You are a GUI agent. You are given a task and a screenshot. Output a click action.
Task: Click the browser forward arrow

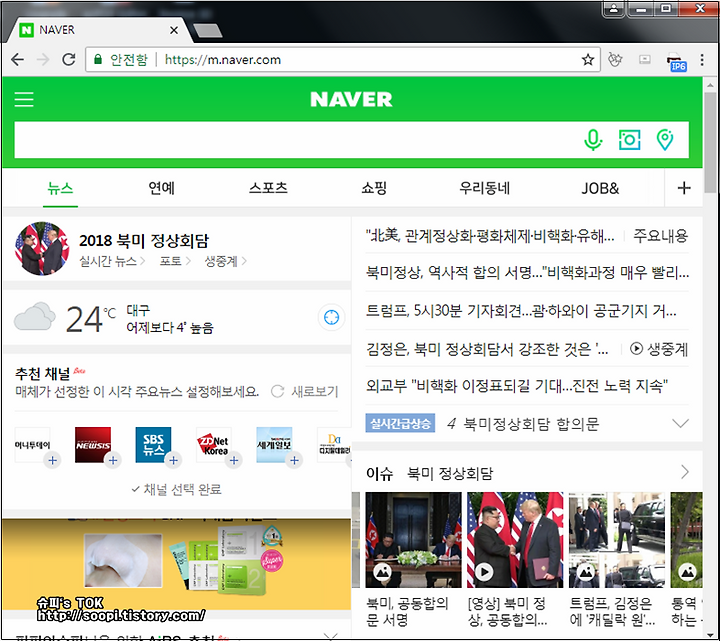(43, 60)
